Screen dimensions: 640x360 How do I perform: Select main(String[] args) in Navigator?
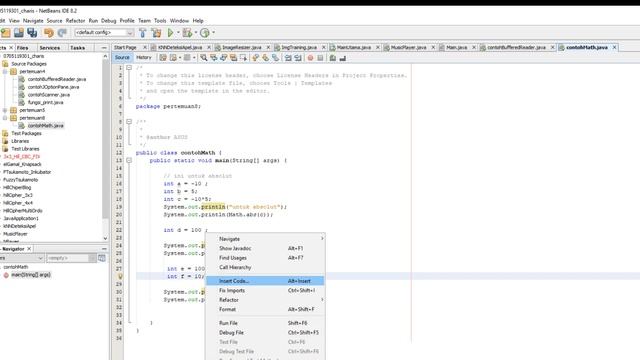[31, 275]
